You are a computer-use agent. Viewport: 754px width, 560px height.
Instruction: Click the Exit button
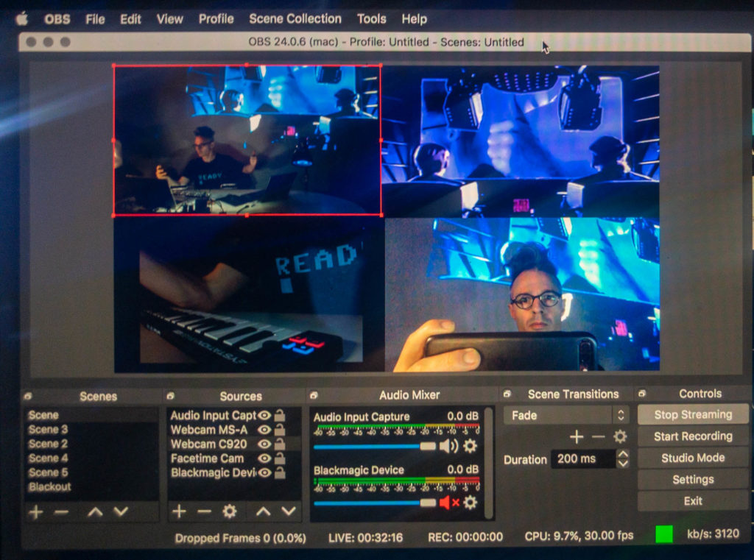[693, 501]
